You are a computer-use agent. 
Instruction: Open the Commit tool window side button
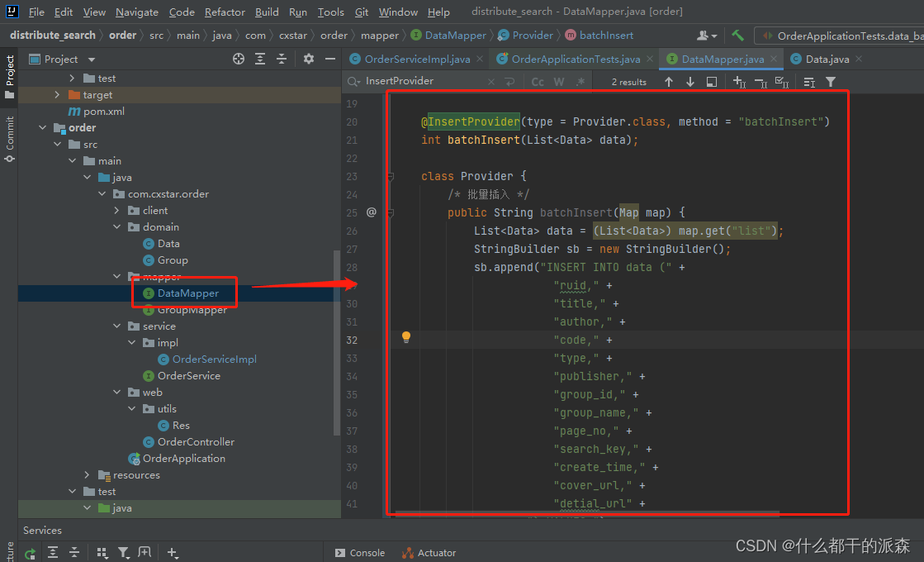(x=9, y=139)
